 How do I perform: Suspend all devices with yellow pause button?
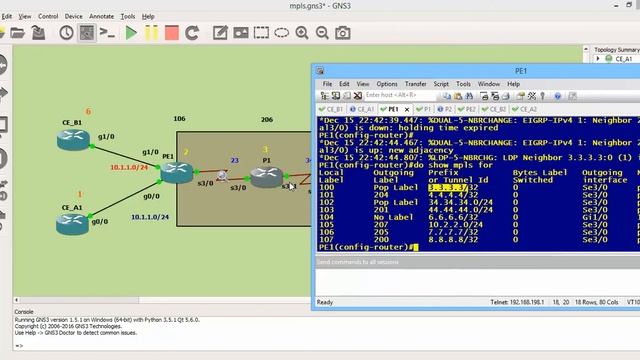coord(151,33)
